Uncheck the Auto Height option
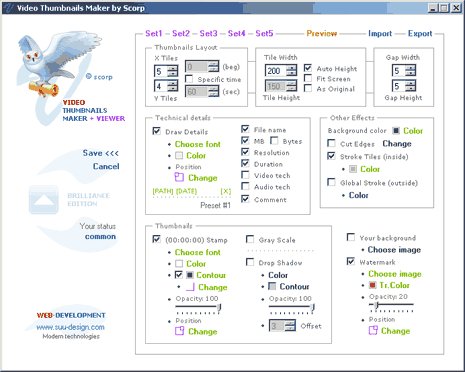This screenshot has width=465, height=372. [x=308, y=68]
